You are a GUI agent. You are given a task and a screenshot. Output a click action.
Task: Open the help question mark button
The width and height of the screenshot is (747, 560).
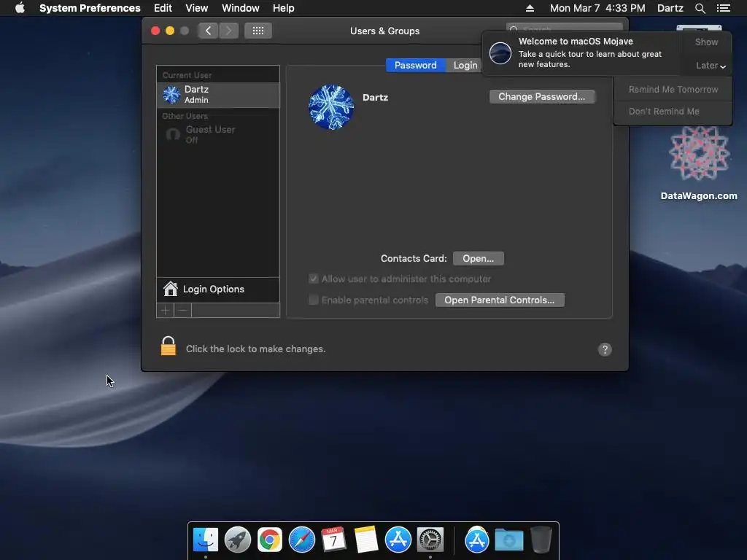605,349
